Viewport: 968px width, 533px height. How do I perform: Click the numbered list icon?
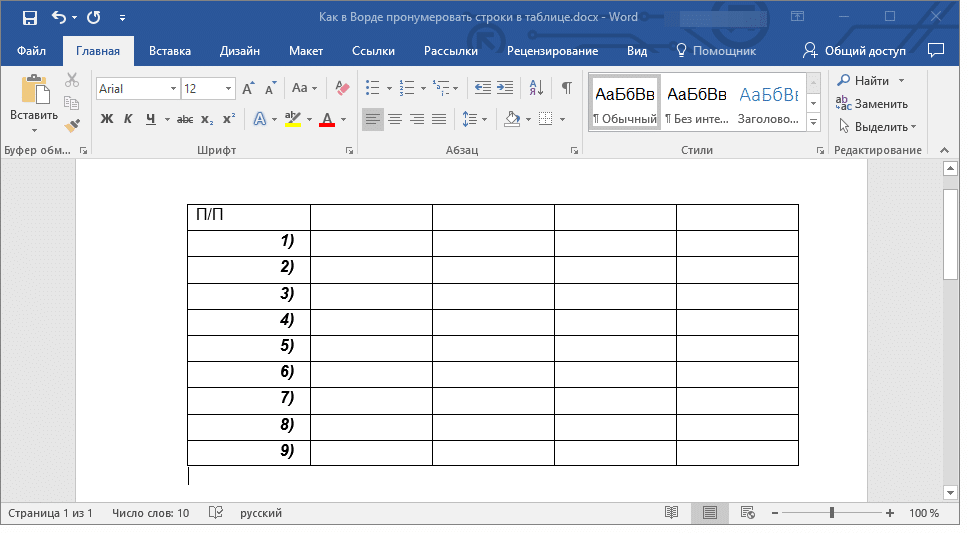(406, 88)
